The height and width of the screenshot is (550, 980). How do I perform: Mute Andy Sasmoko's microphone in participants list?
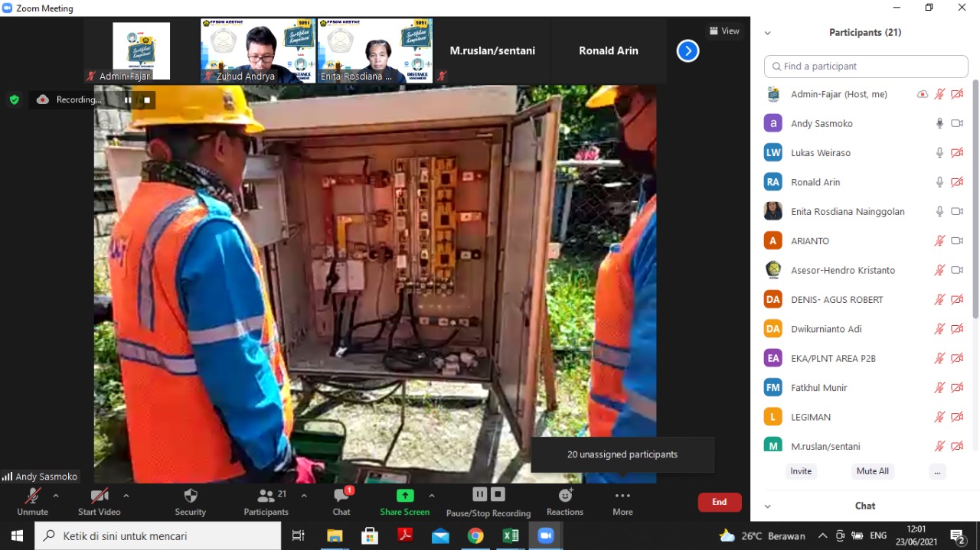point(939,123)
